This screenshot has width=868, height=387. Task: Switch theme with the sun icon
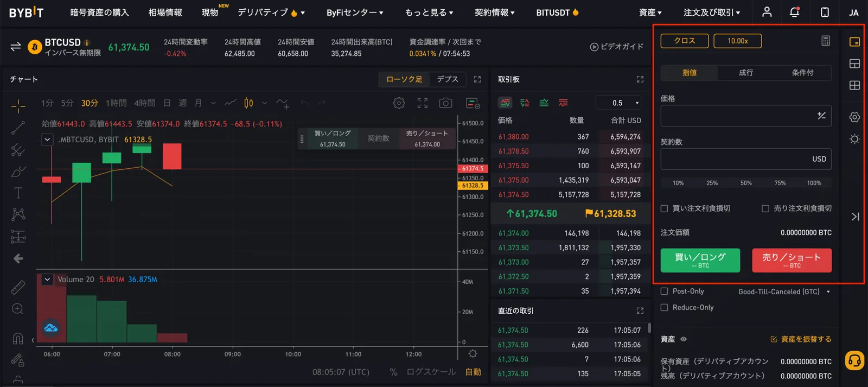tap(854, 139)
